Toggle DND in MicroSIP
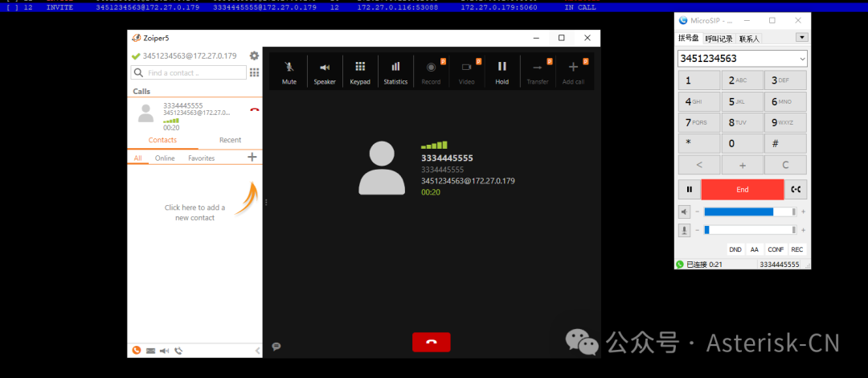 (735, 249)
